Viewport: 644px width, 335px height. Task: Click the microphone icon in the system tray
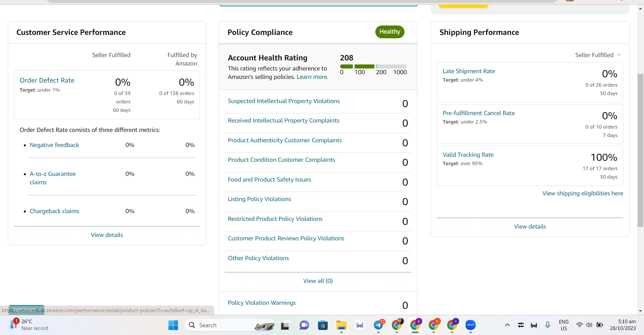coord(548,325)
